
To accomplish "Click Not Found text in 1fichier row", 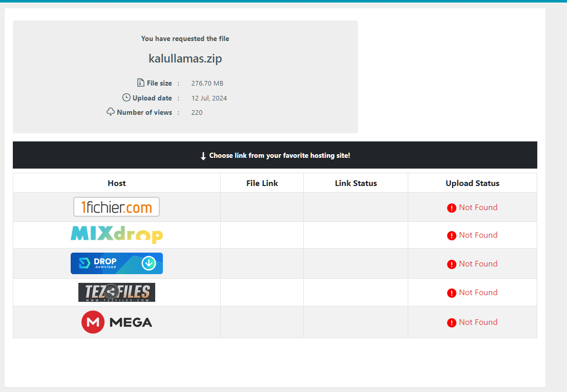I will click(478, 207).
